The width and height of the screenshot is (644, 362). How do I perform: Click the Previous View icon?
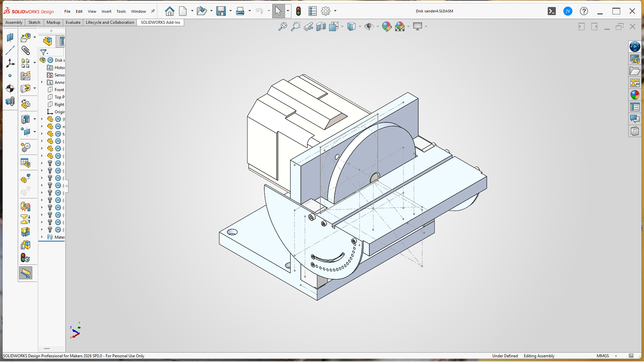(x=308, y=26)
